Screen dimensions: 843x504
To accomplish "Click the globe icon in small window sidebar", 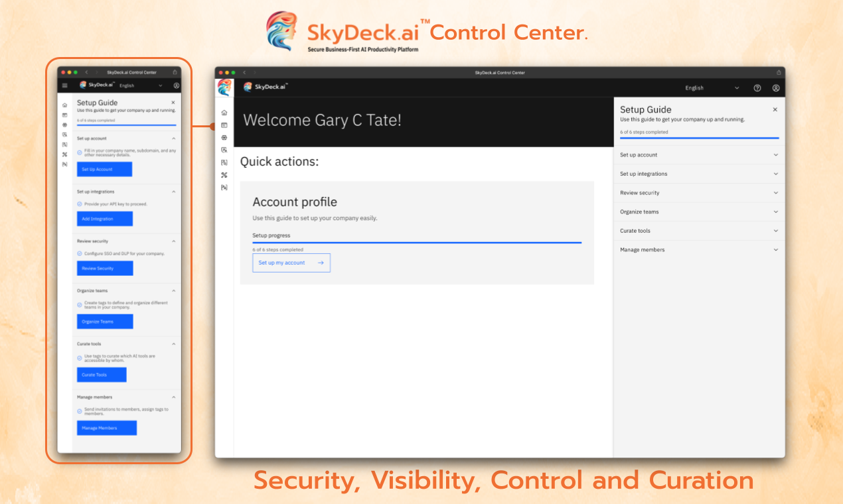I will pyautogui.click(x=64, y=125).
